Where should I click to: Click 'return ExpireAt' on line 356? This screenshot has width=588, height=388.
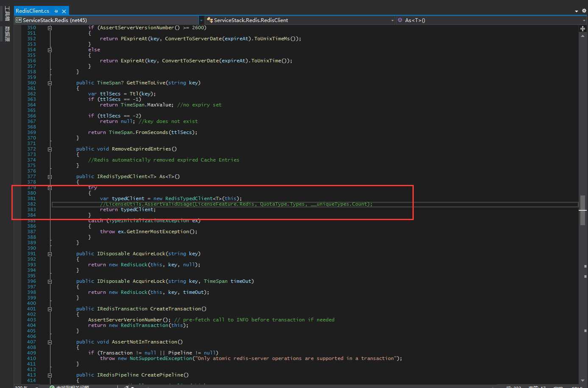coord(196,61)
